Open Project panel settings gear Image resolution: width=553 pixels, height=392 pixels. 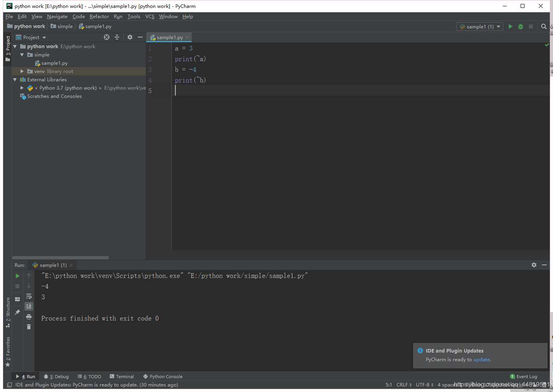tap(130, 37)
